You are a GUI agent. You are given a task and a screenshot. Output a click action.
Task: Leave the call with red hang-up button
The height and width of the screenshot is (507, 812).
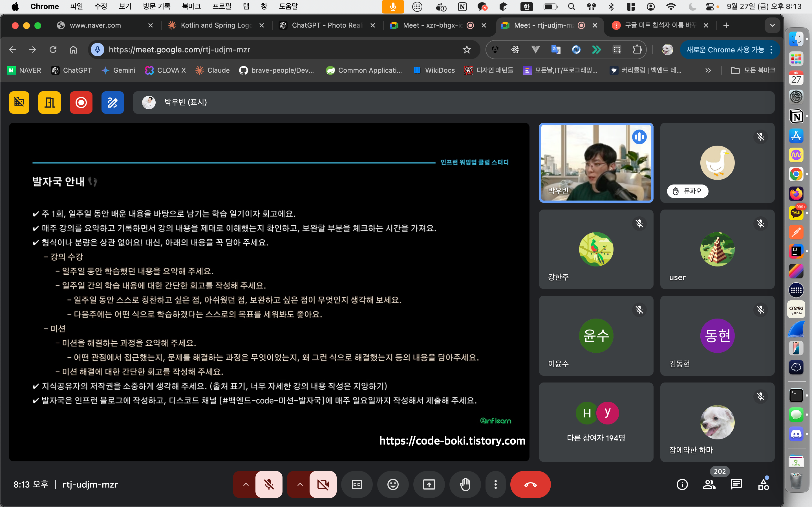tap(530, 484)
